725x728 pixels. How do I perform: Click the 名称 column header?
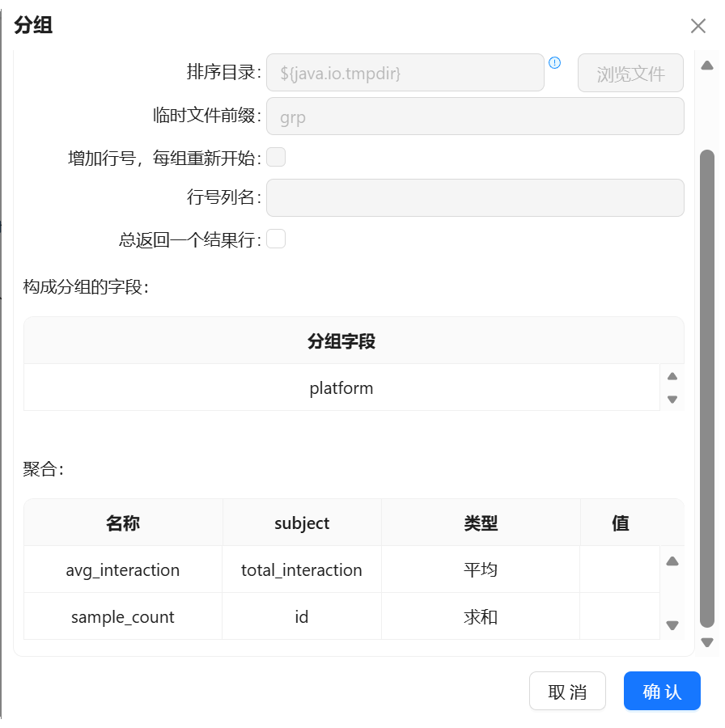pyautogui.click(x=123, y=523)
